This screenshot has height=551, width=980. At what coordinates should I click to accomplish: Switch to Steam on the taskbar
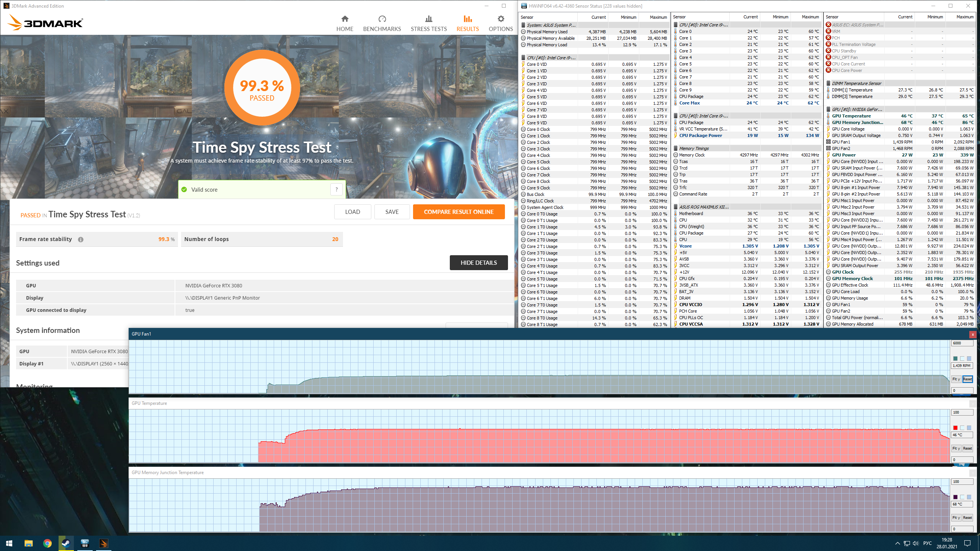(66, 543)
